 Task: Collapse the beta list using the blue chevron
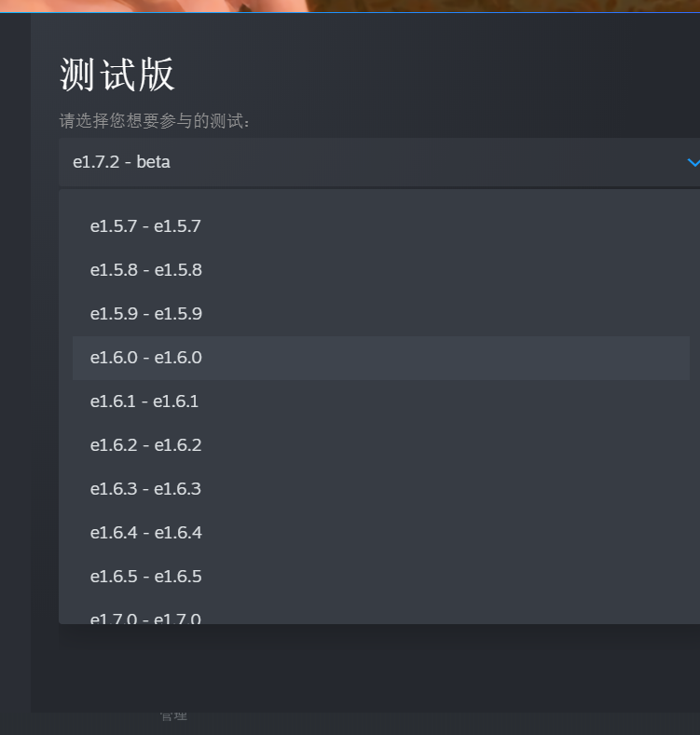click(x=693, y=162)
